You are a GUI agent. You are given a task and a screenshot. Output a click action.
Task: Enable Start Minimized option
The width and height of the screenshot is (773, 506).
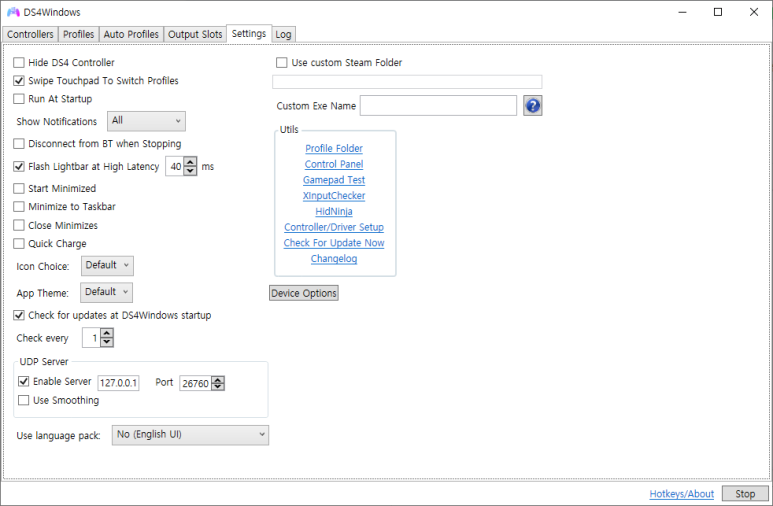(x=19, y=188)
